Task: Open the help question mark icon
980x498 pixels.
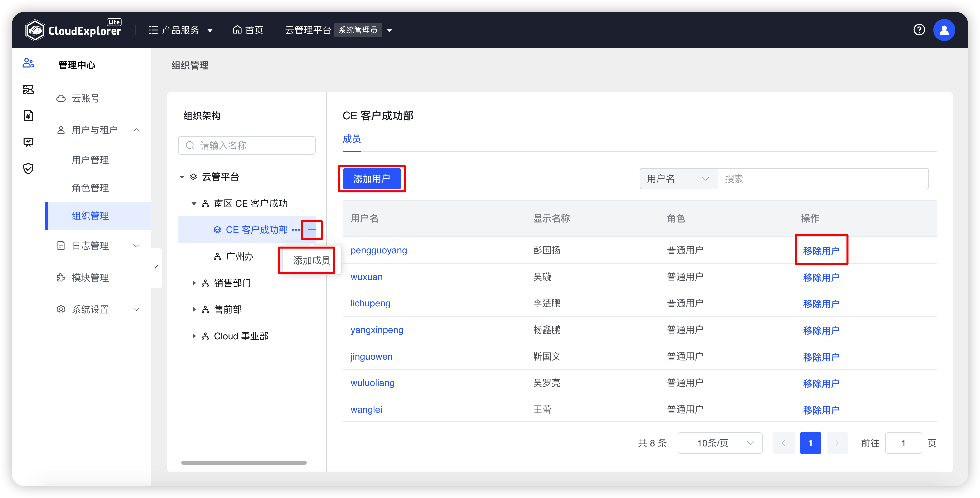Action: click(919, 30)
